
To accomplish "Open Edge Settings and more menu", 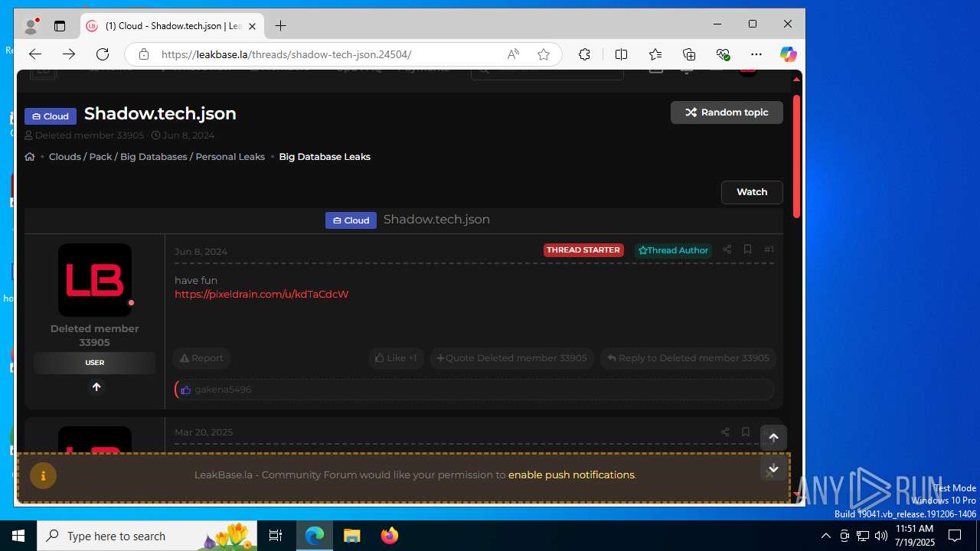I will click(756, 54).
